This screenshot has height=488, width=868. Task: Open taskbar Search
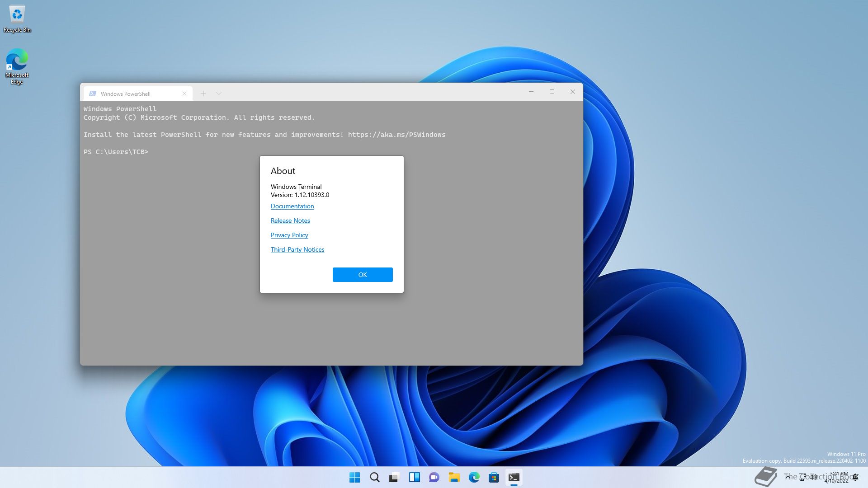click(x=375, y=477)
